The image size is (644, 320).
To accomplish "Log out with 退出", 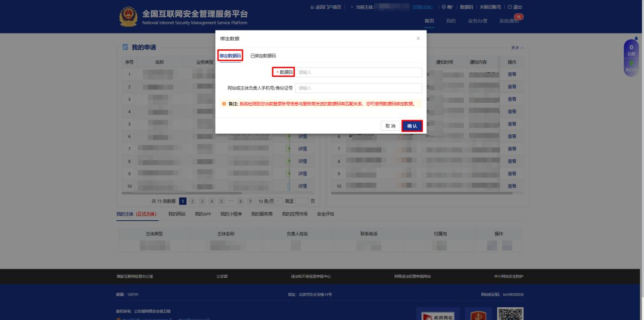I will (x=515, y=7).
